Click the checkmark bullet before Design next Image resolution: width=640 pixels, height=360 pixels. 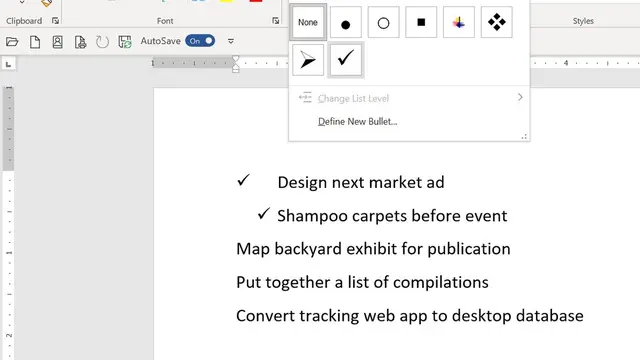[x=243, y=180]
